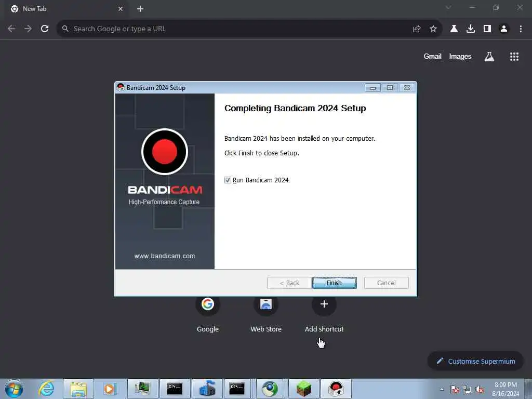Image resolution: width=532 pixels, height=399 pixels.
Task: Click the Back button in Setup
Action: point(289,283)
